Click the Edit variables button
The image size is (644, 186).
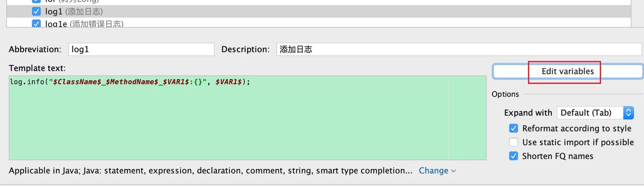(x=568, y=72)
